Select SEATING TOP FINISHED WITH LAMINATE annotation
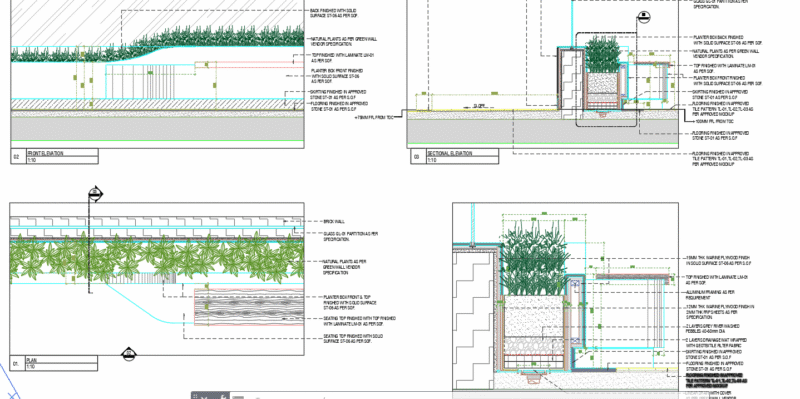This screenshot has height=399, width=800. 359,321
